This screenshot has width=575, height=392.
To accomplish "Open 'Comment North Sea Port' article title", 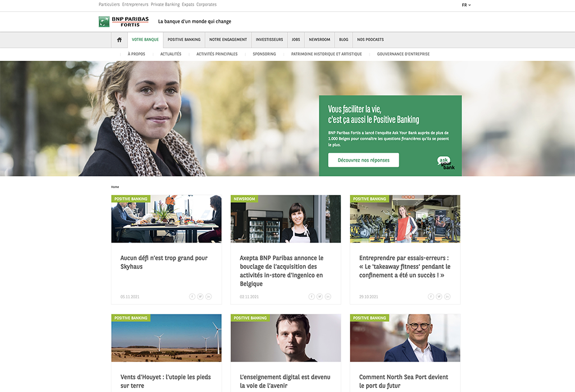I will (404, 381).
